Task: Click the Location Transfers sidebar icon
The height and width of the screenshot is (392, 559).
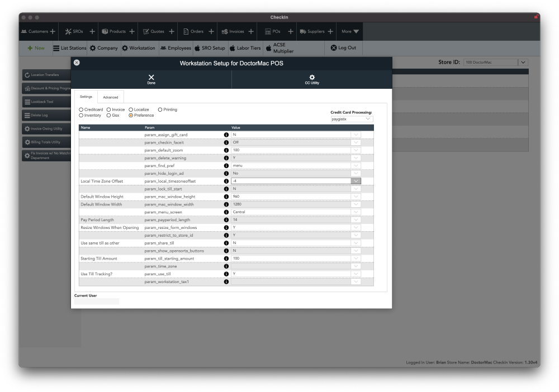Action: [x=27, y=75]
